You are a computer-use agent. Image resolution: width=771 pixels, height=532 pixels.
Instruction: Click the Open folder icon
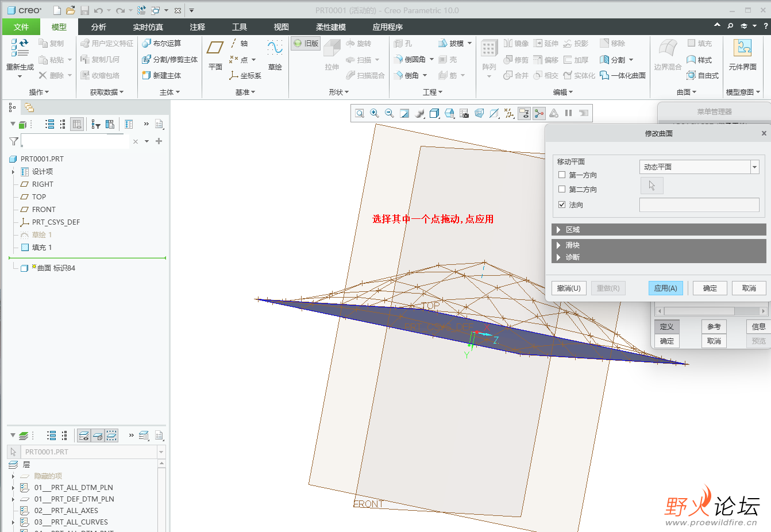pos(70,10)
